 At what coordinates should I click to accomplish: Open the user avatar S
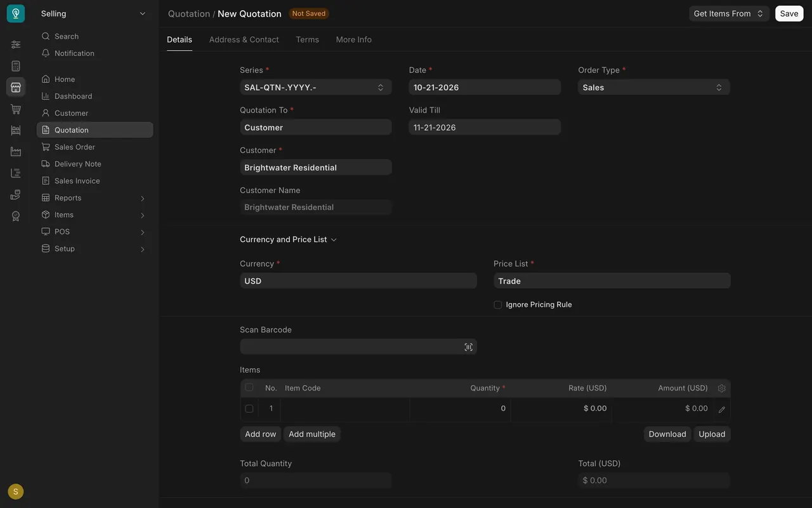point(16,491)
